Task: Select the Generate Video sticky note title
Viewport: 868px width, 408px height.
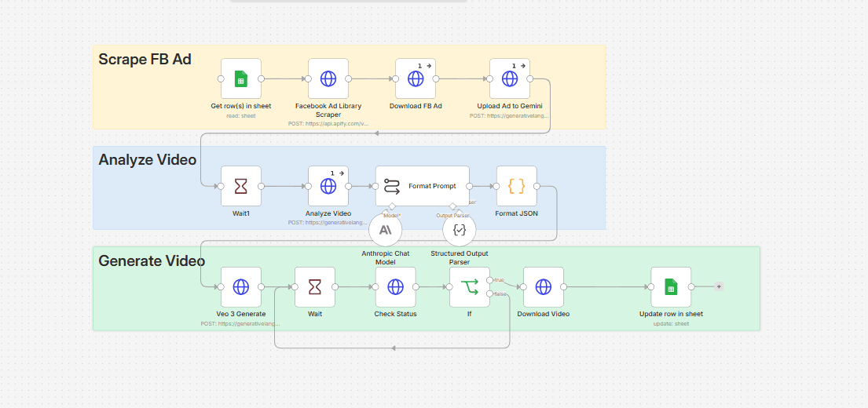Action: pyautogui.click(x=152, y=260)
